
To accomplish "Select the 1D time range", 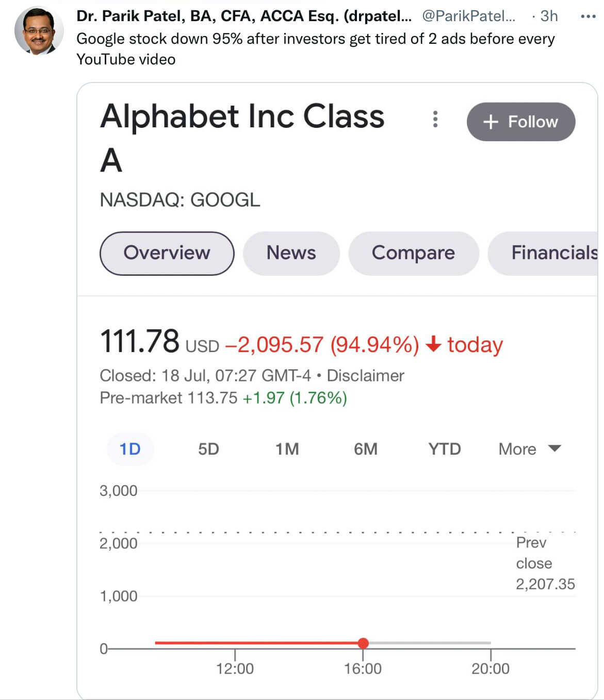I will coord(130,449).
